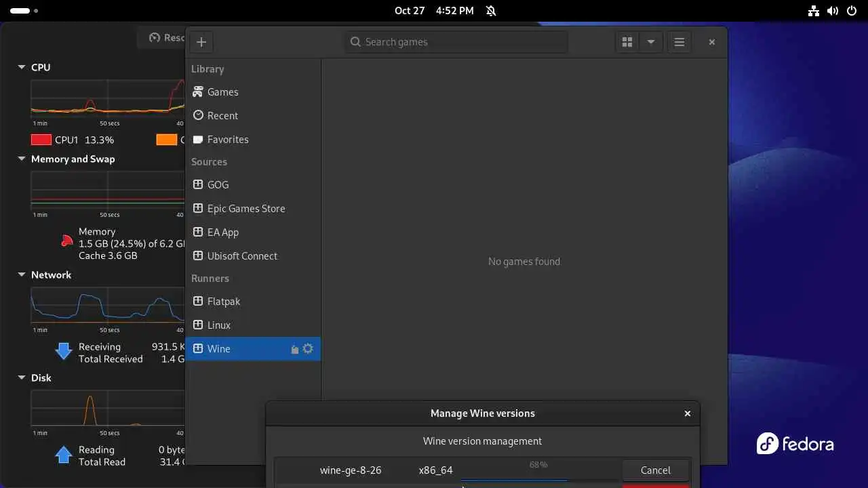The image size is (868, 488).
Task: Click the wine-ge-8-26 download progress bar
Action: point(539,479)
